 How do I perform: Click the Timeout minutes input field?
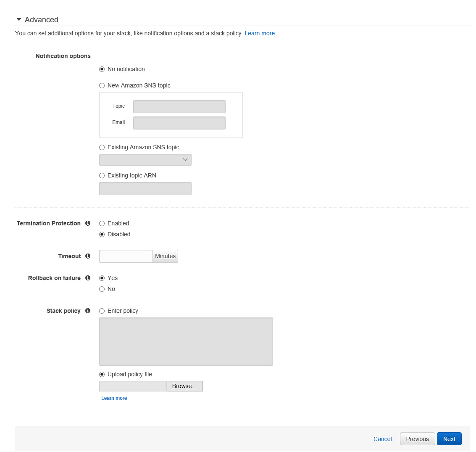coord(126,256)
